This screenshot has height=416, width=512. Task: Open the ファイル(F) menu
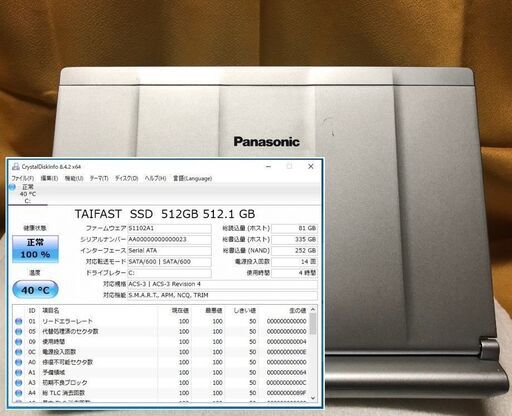tap(23, 178)
